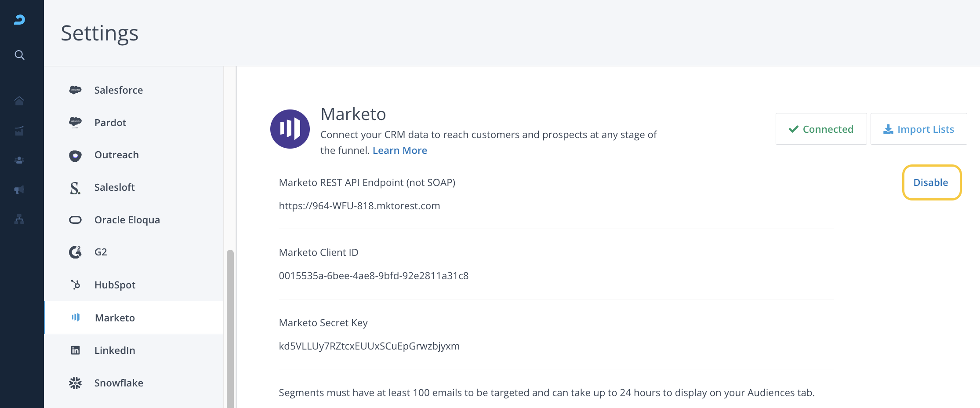Click the integrations list scrollbar
Image resolution: width=980 pixels, height=408 pixels.
pos(230,329)
